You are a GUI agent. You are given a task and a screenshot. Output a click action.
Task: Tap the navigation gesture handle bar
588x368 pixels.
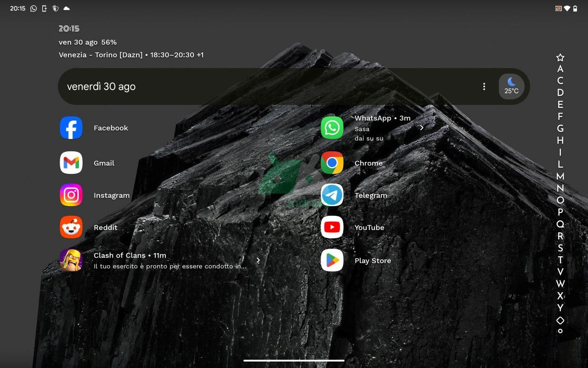[294, 361]
